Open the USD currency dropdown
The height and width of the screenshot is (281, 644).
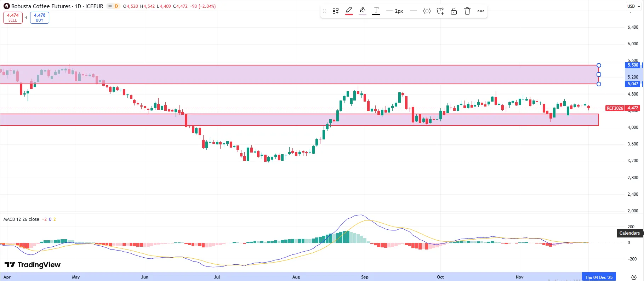click(x=633, y=6)
